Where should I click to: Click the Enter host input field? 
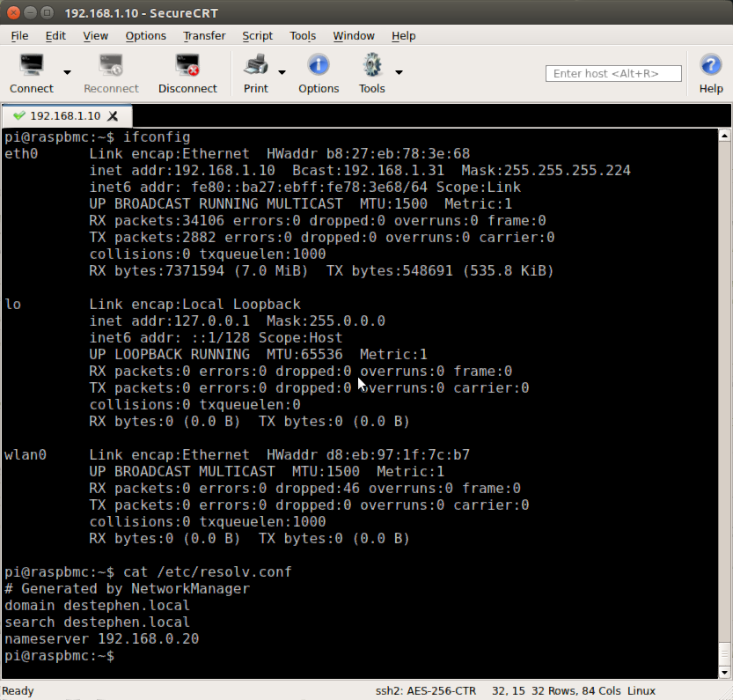(613, 73)
